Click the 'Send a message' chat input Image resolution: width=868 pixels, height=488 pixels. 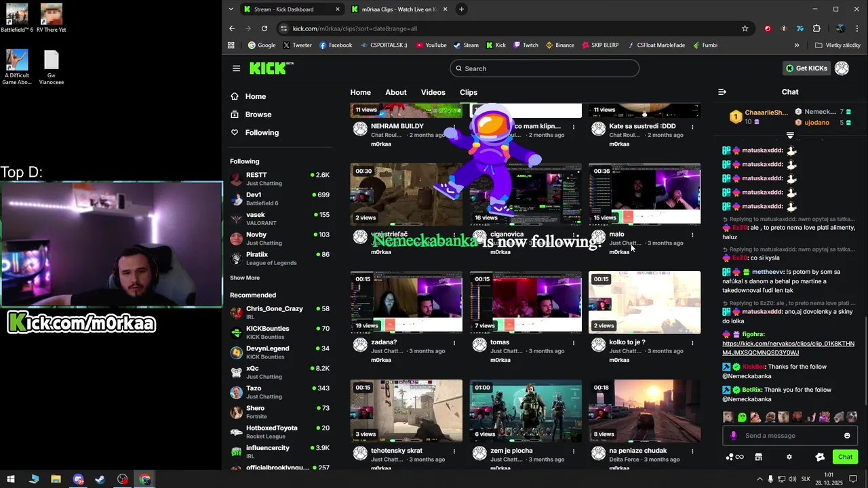(x=790, y=436)
